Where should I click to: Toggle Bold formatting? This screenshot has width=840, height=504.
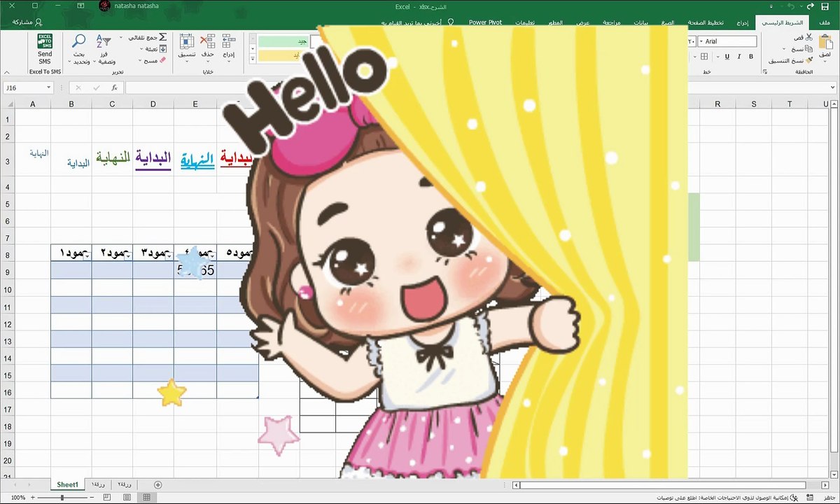(x=750, y=57)
